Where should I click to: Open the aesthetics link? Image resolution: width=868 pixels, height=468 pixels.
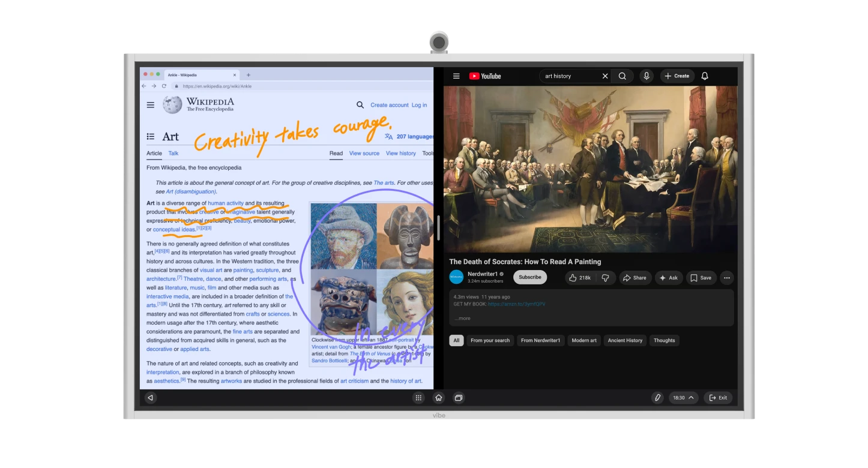click(x=166, y=381)
